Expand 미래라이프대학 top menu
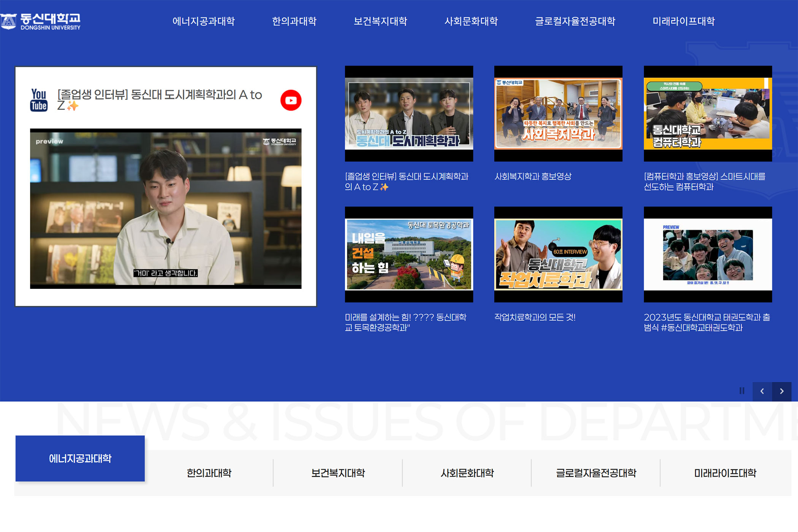 [684, 21]
